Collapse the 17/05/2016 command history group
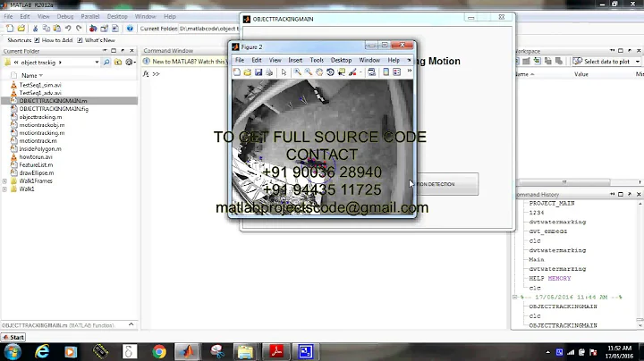Screen dimensions: 644x361 (x=514, y=297)
